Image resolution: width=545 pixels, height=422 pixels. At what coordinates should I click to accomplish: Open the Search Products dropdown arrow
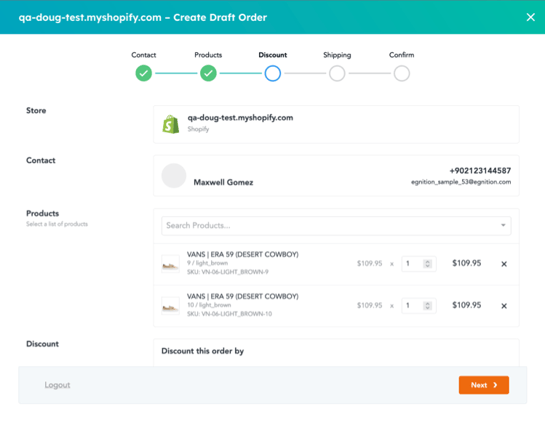coord(503,225)
